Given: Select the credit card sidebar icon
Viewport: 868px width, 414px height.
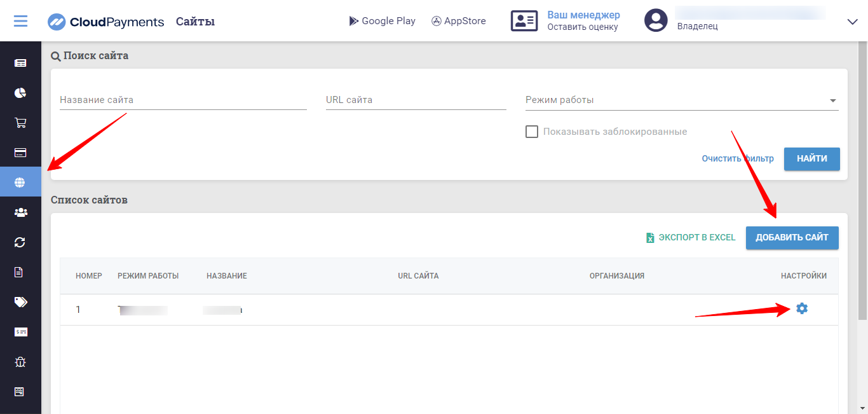Looking at the screenshot, I should tap(20, 153).
